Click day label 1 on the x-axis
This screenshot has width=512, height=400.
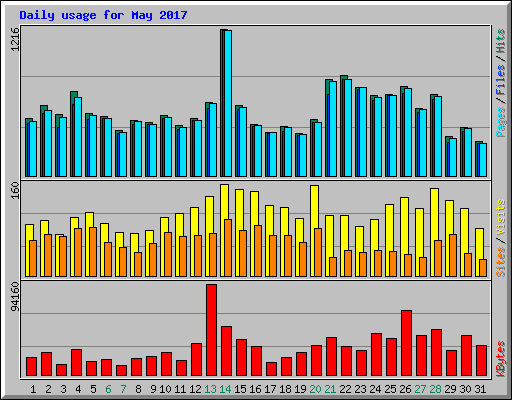tap(33, 389)
